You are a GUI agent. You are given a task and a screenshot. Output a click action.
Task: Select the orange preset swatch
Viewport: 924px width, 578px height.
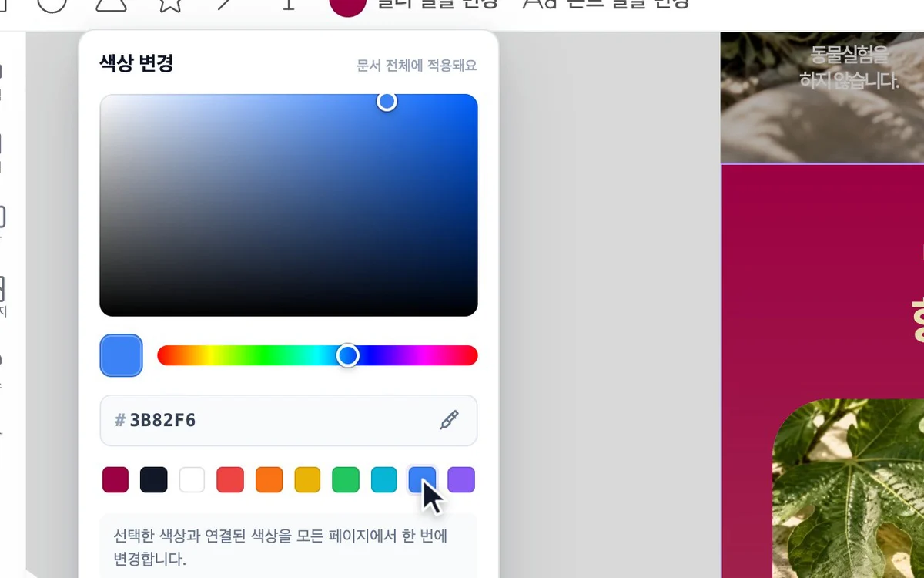269,479
